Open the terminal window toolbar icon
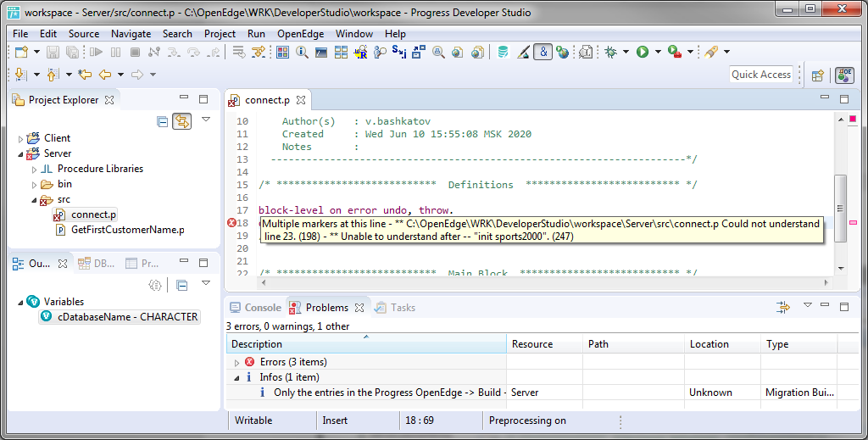This screenshot has height=440, width=868. 321,52
